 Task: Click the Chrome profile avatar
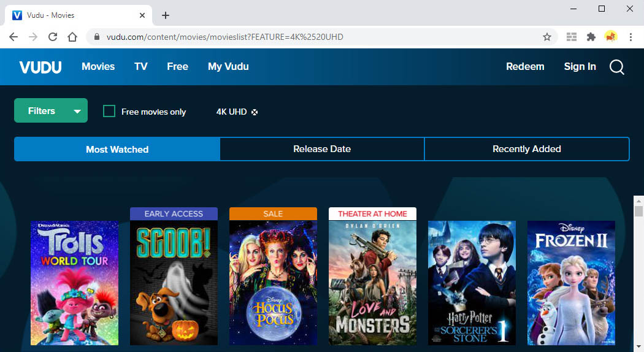coord(611,37)
